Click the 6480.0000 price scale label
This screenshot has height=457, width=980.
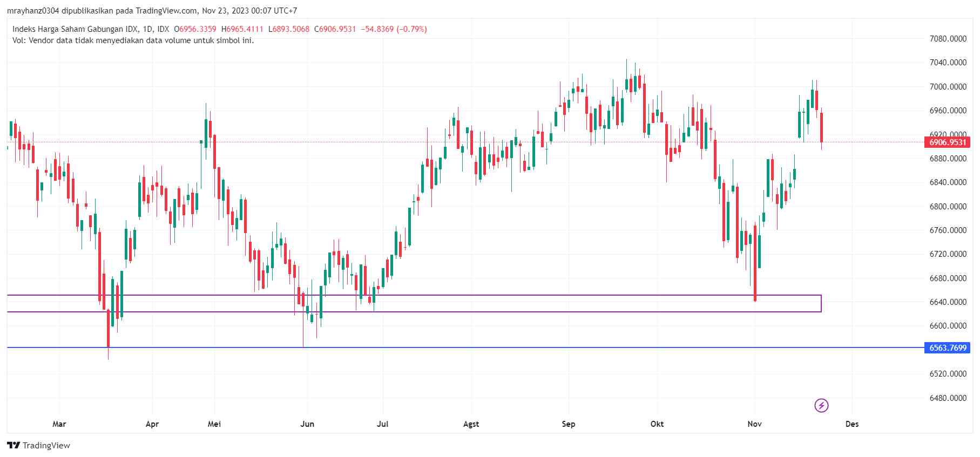948,398
